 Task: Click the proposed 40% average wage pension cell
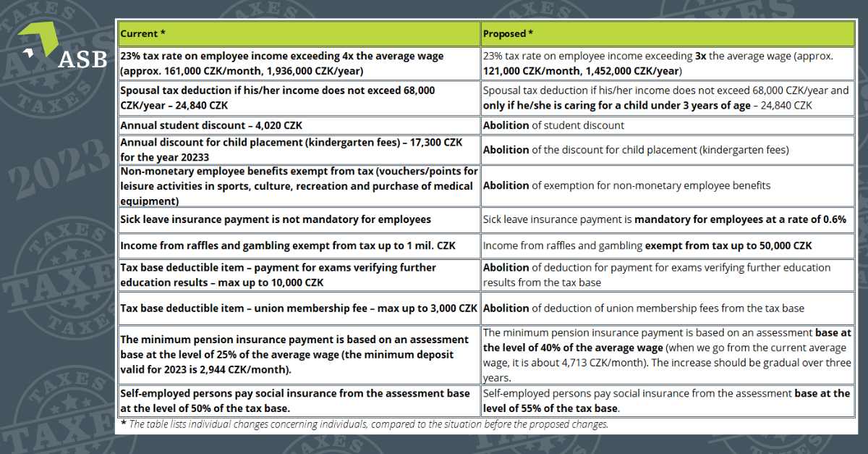coord(667,355)
